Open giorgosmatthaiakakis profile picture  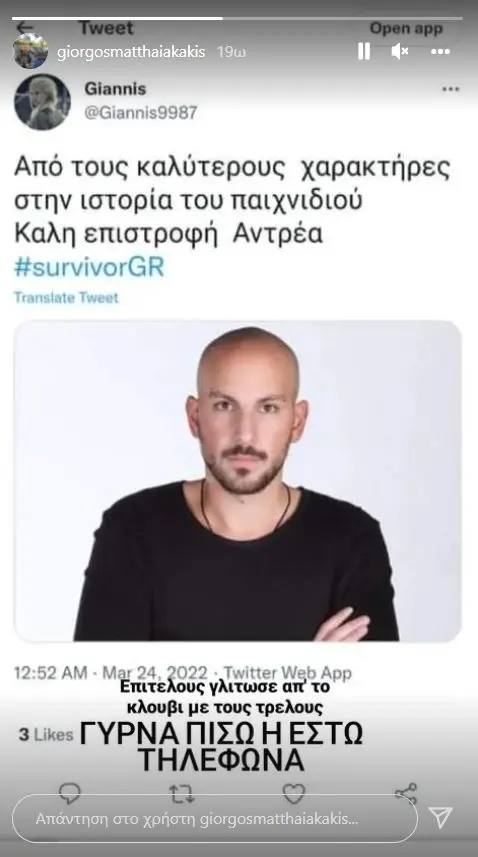click(x=30, y=51)
